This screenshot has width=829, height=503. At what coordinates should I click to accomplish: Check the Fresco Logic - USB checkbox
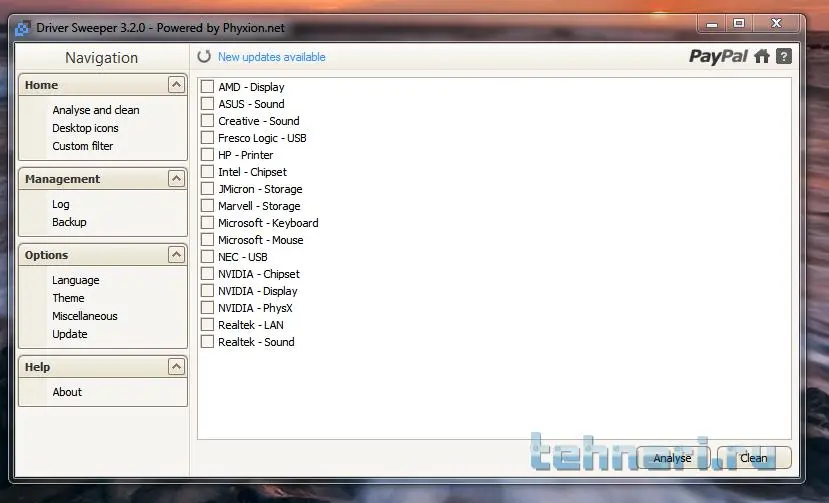(207, 138)
